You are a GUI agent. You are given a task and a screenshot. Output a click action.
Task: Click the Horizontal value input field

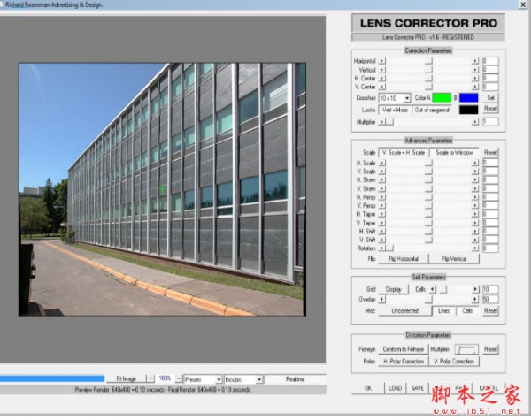tap(490, 61)
